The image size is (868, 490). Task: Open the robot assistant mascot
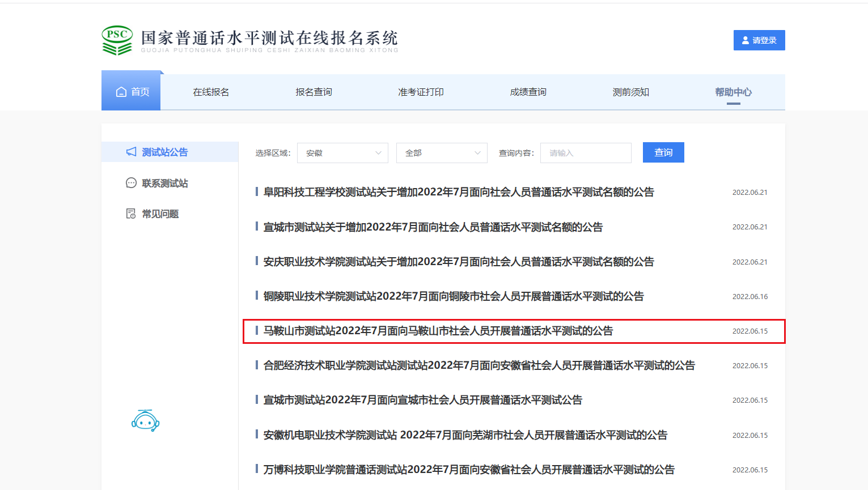(145, 421)
